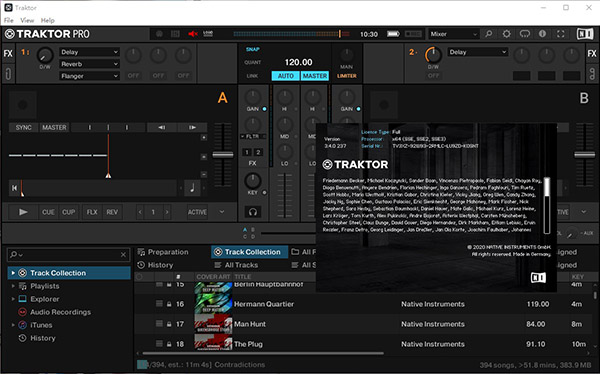Set Deck A as MASTER
This screenshot has height=374, width=600.
pyautogui.click(x=54, y=127)
